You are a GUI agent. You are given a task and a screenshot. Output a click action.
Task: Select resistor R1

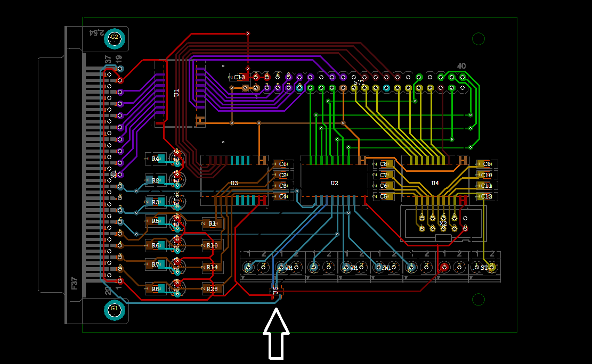pyautogui.click(x=213, y=224)
